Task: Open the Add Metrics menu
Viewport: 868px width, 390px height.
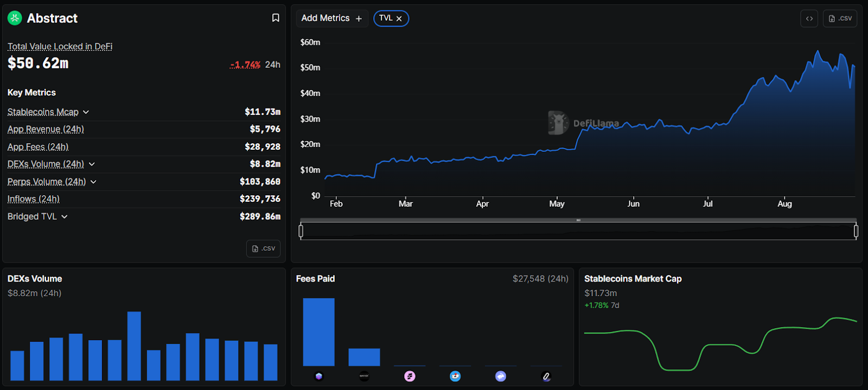Action: (x=332, y=18)
